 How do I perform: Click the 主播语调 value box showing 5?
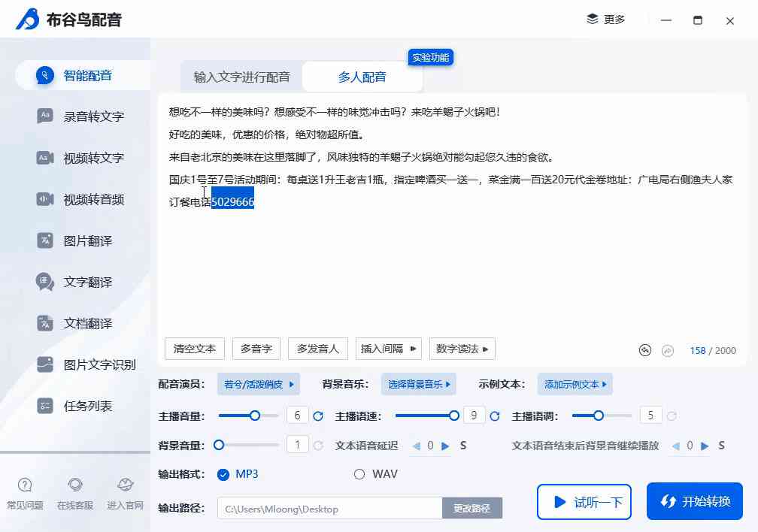coord(650,416)
